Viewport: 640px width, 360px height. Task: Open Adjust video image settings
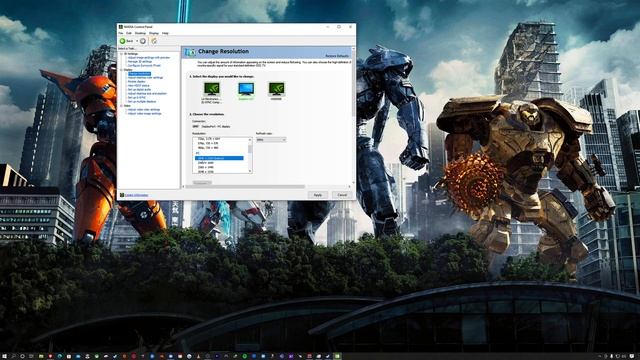pos(144,113)
